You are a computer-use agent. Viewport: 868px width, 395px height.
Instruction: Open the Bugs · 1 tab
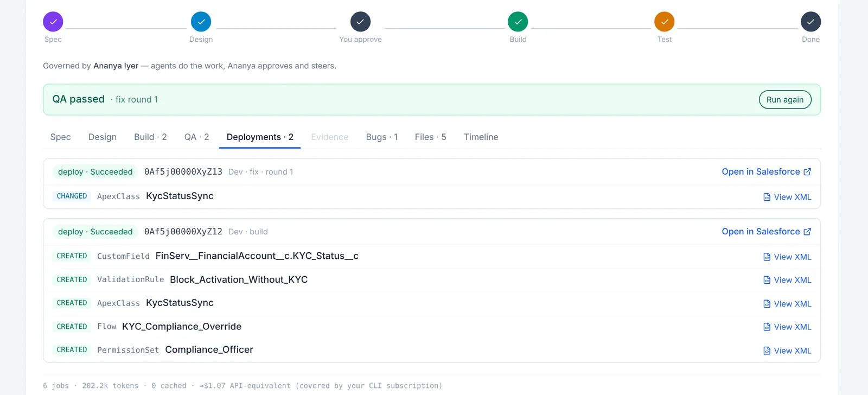(382, 137)
